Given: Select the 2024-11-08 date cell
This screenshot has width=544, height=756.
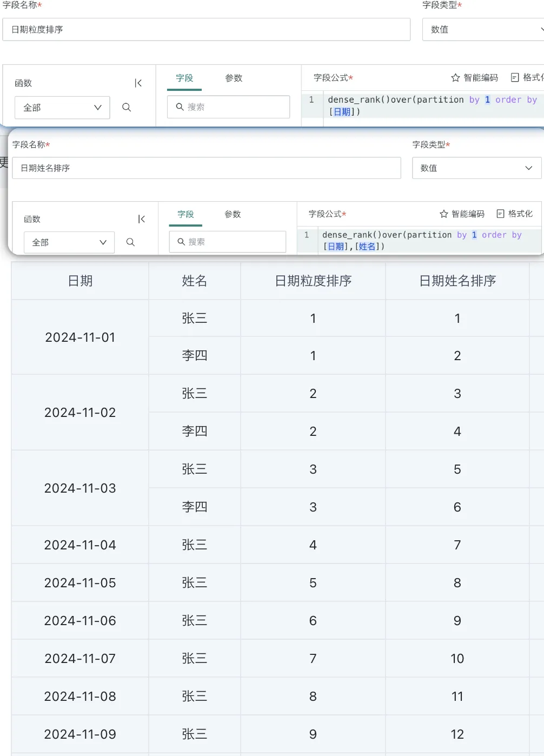Looking at the screenshot, I should click(x=80, y=697).
